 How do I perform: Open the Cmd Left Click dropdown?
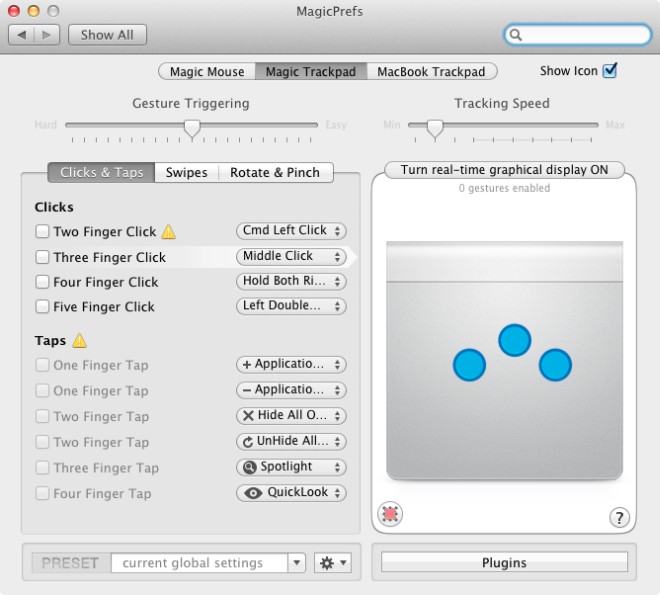tap(291, 231)
